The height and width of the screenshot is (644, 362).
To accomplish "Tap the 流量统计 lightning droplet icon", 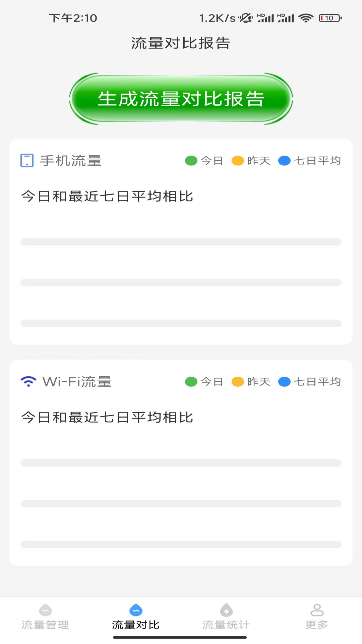I will click(226, 610).
